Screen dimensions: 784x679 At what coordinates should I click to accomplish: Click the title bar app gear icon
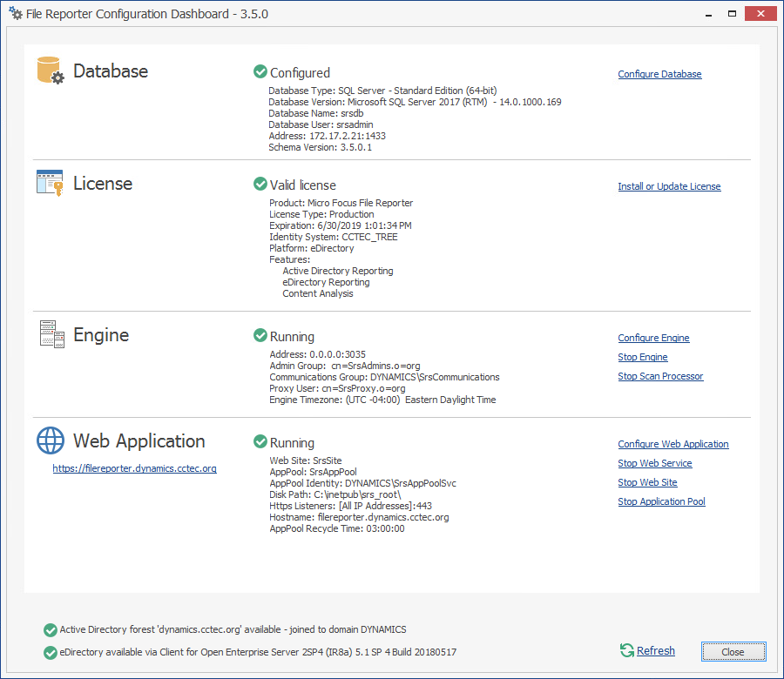point(16,14)
